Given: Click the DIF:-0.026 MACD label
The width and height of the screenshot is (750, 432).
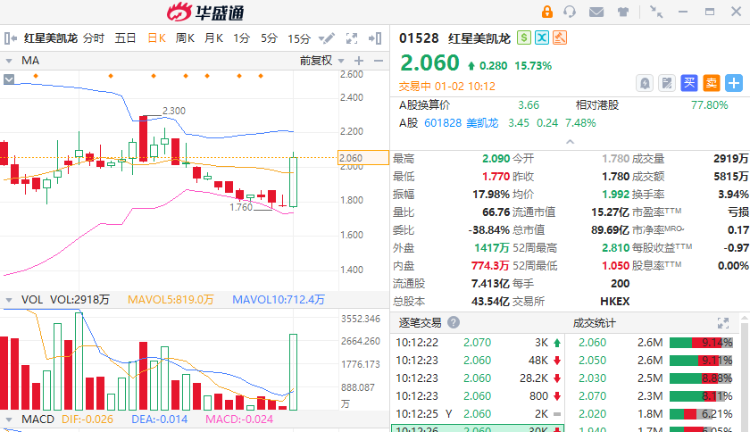Looking at the screenshot, I should point(87,420).
